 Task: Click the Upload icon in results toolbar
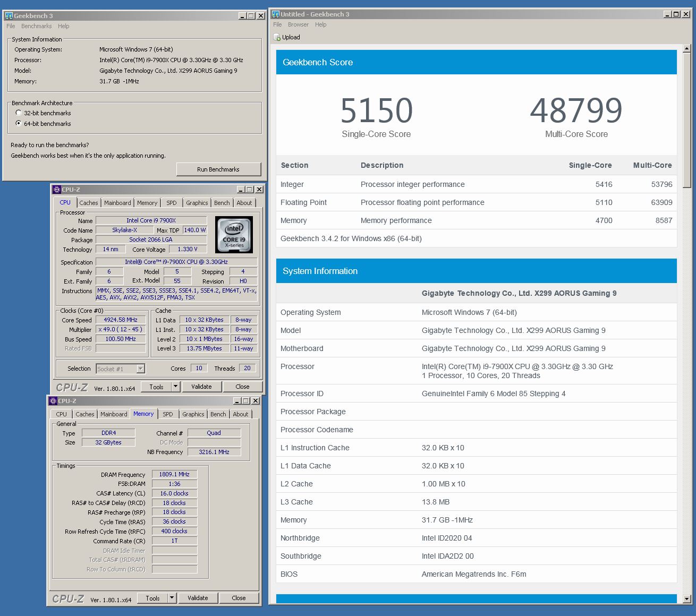(x=277, y=37)
